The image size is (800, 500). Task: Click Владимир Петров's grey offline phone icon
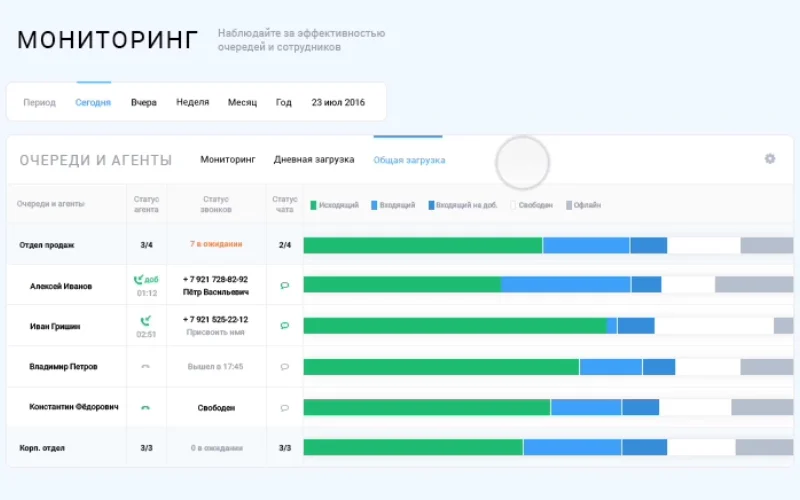click(145, 366)
